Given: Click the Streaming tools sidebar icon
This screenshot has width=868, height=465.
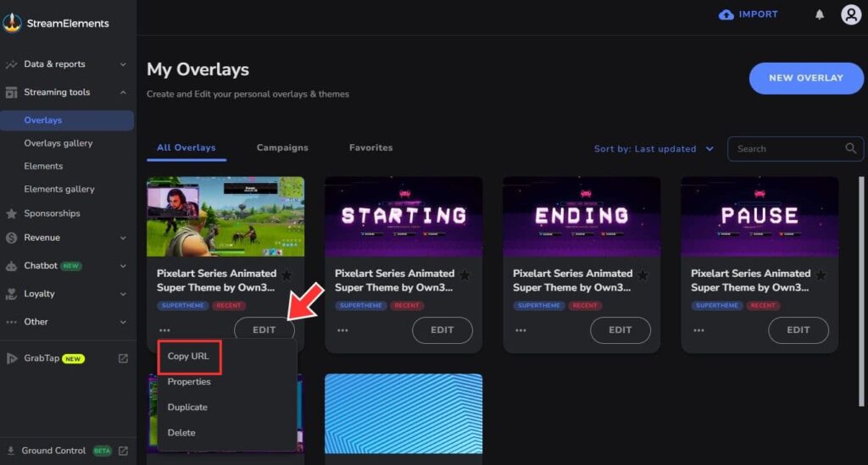Looking at the screenshot, I should tap(11, 92).
